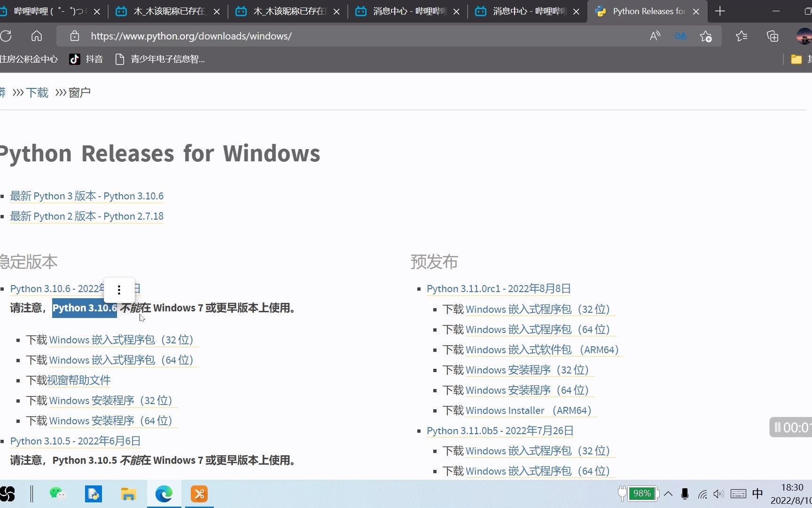Launch the orange screenshot tool in taskbar

199,494
